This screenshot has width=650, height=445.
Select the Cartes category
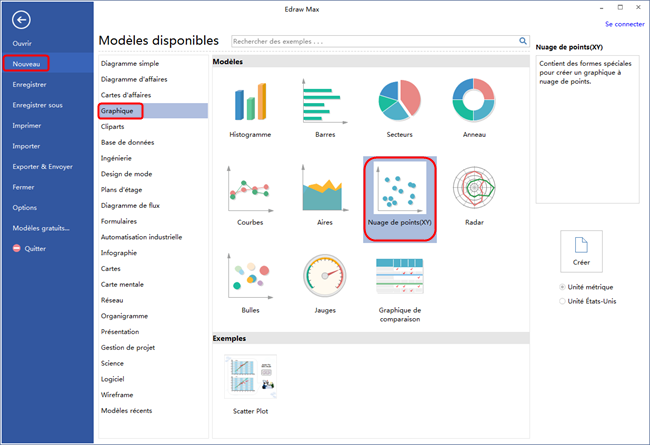point(111,268)
